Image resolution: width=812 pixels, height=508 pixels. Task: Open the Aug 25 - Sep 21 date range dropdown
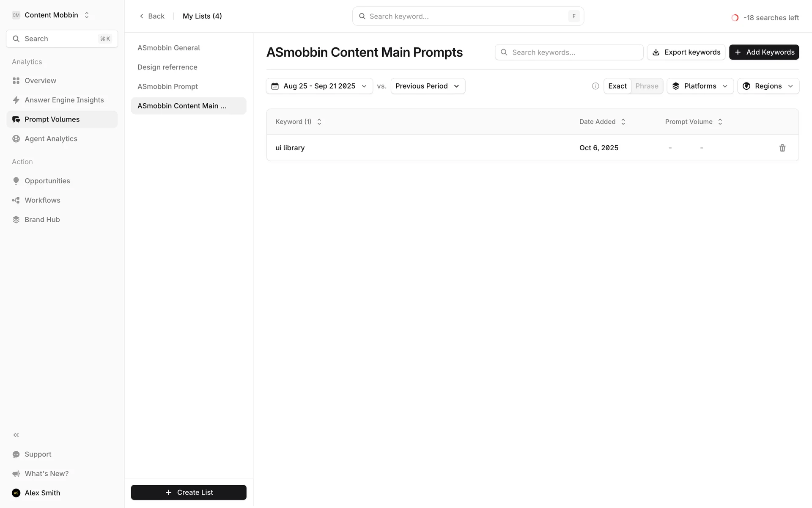click(319, 86)
